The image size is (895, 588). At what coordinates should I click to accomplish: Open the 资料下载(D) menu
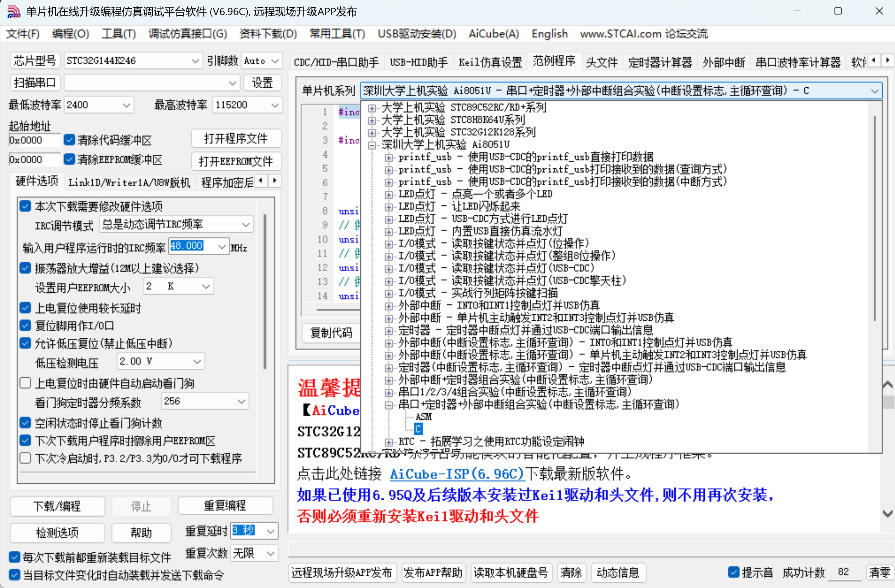(268, 34)
